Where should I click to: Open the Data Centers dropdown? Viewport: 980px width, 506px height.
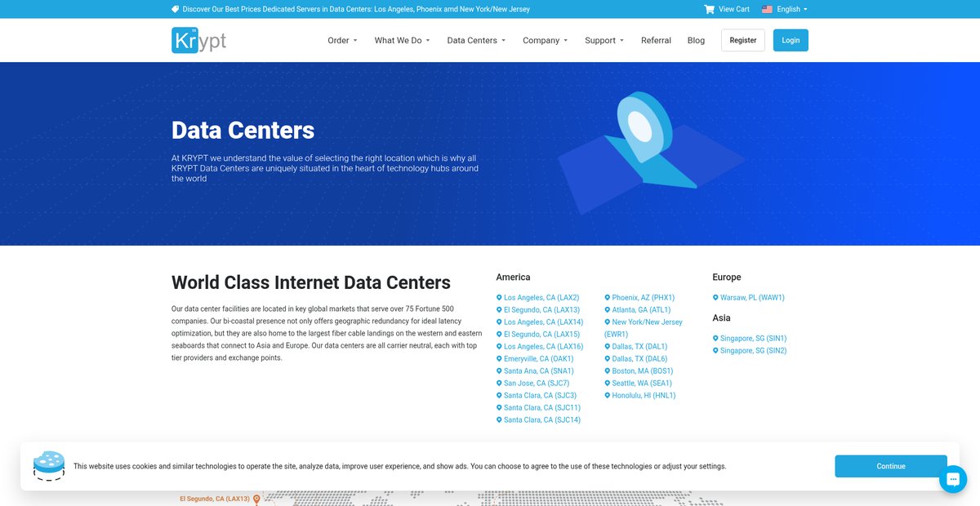476,40
